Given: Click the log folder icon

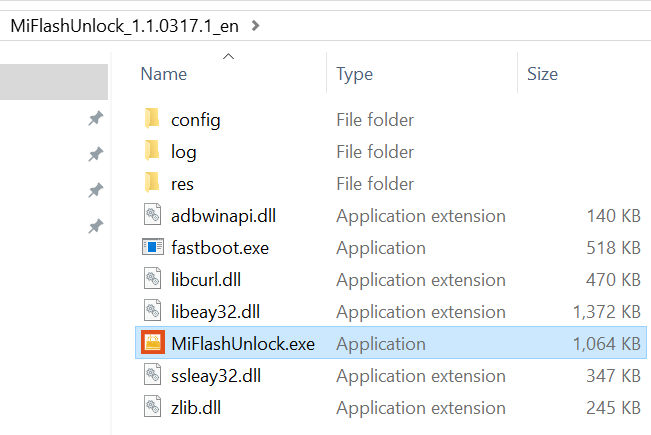Looking at the screenshot, I should pos(152,152).
